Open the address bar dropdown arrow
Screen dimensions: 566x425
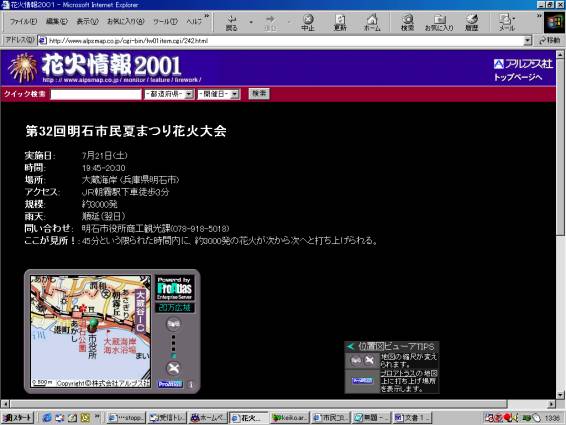(x=528, y=41)
